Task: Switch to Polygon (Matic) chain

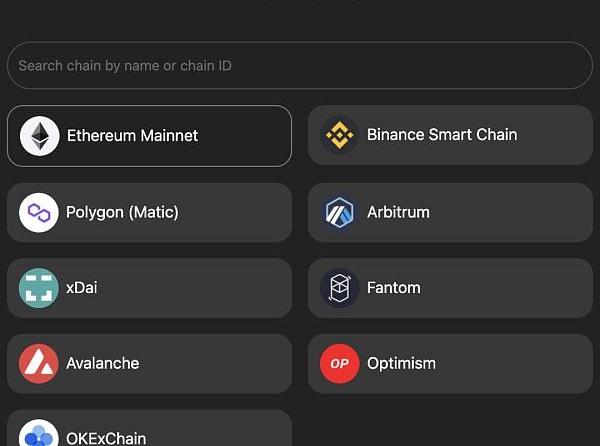Action: (122, 212)
